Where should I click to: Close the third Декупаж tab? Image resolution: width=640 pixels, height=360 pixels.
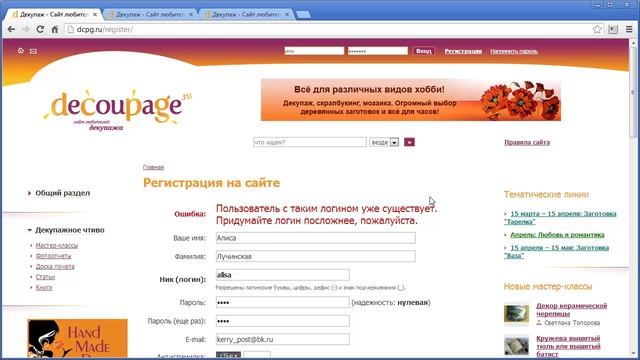(x=287, y=14)
